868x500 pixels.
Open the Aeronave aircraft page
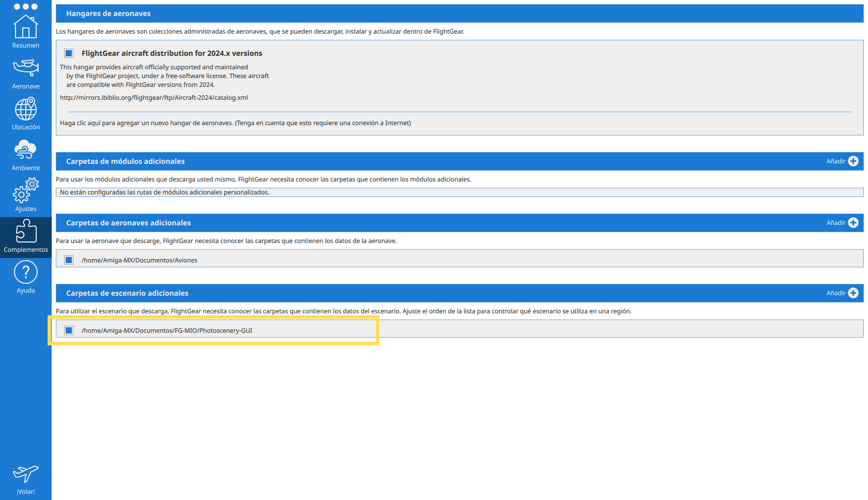[26, 73]
